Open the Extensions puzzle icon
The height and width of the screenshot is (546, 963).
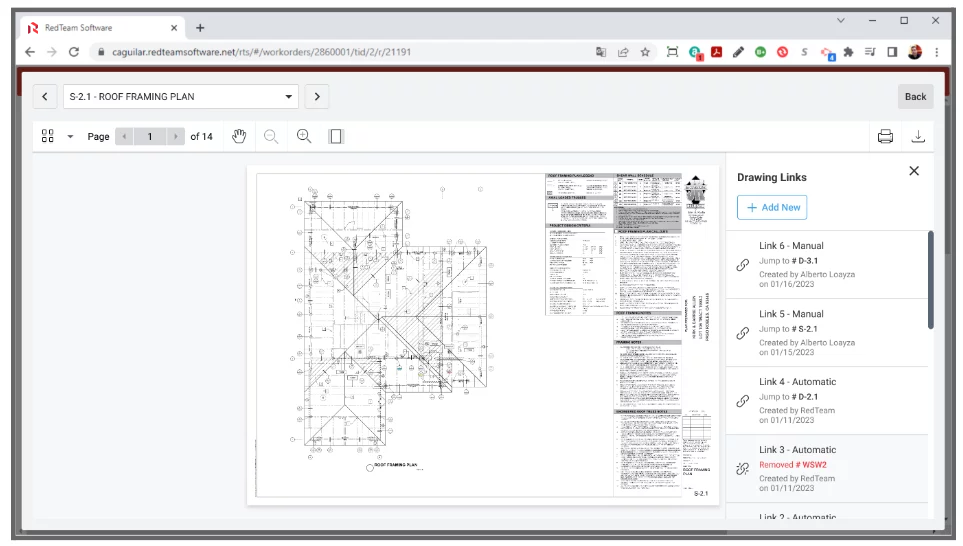pyautogui.click(x=848, y=52)
